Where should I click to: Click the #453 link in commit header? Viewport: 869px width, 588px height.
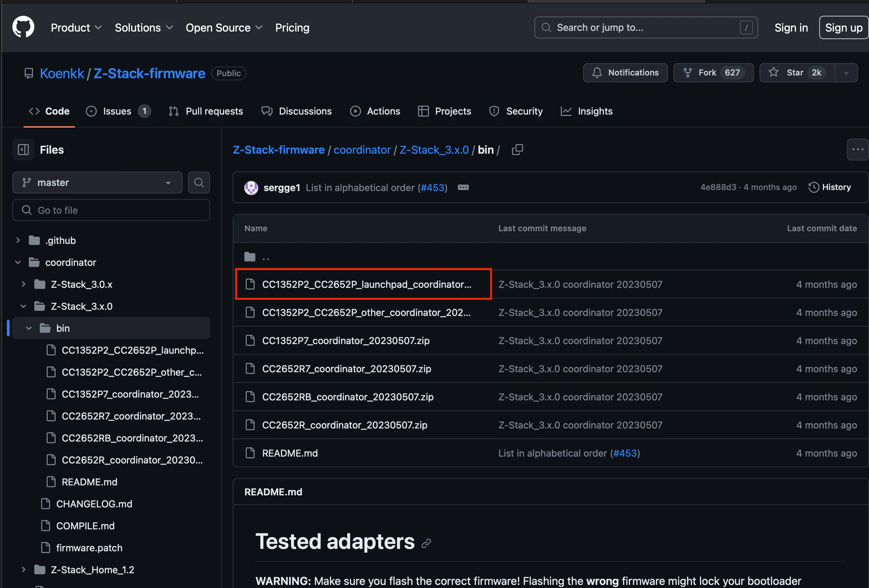(433, 188)
